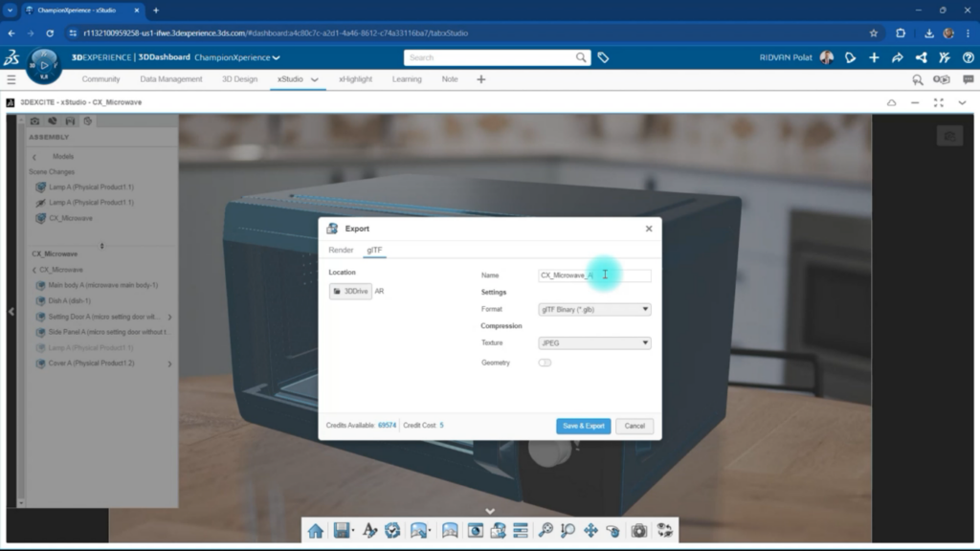The height and width of the screenshot is (551, 980).
Task: Collapse the left panel with the side arrow
Action: click(11, 311)
